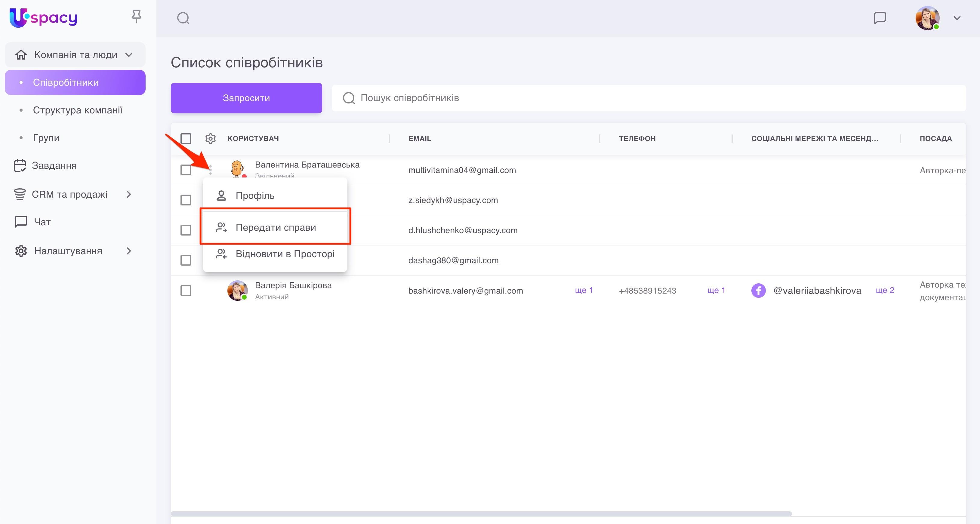The width and height of the screenshot is (980, 524).
Task: Click the horizontal scrollbar under the table
Action: click(x=481, y=514)
